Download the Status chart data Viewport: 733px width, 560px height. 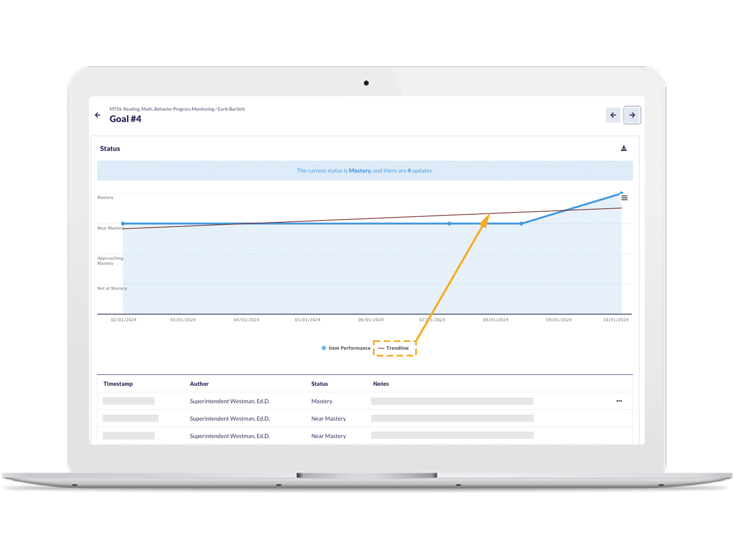coord(624,148)
